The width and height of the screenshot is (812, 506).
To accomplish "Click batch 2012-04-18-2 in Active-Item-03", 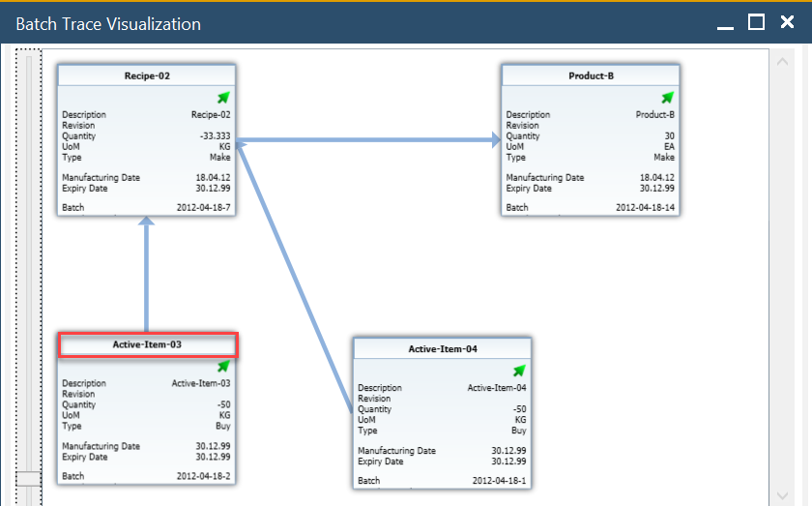I will point(203,477).
